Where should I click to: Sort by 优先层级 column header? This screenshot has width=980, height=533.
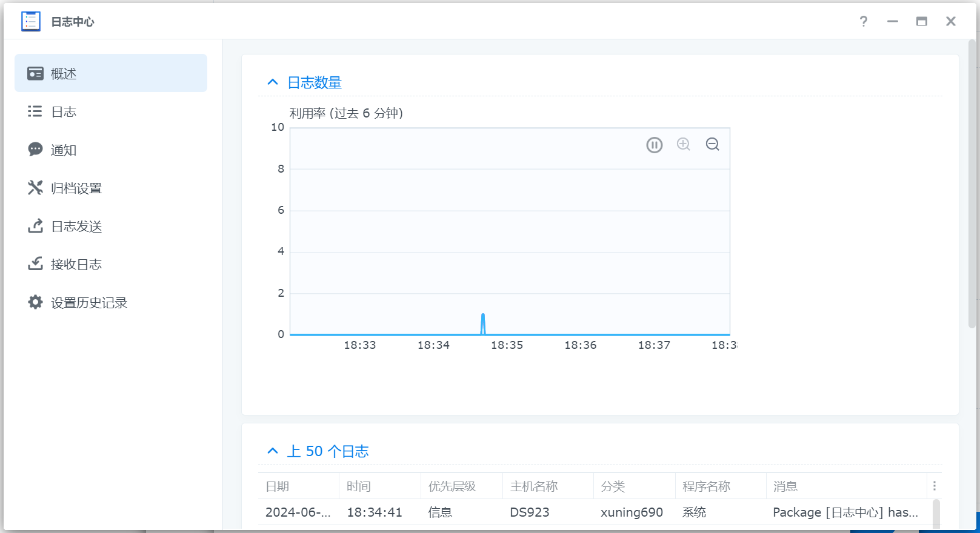point(462,486)
